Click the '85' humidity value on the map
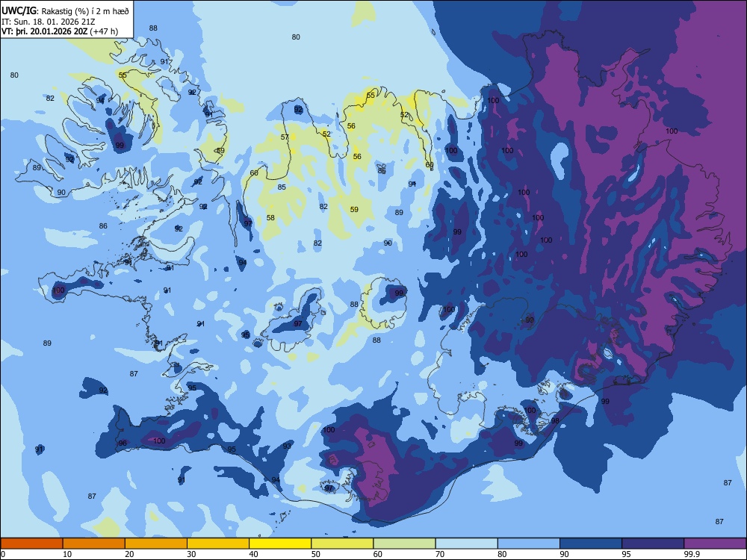Viewport: 747px width, 560px height. 282,187
